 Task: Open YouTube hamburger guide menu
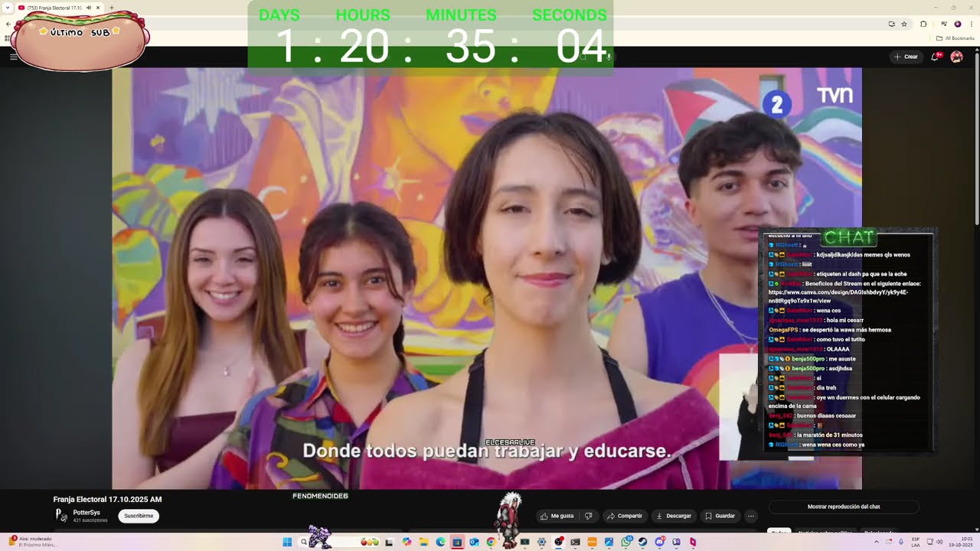(13, 57)
